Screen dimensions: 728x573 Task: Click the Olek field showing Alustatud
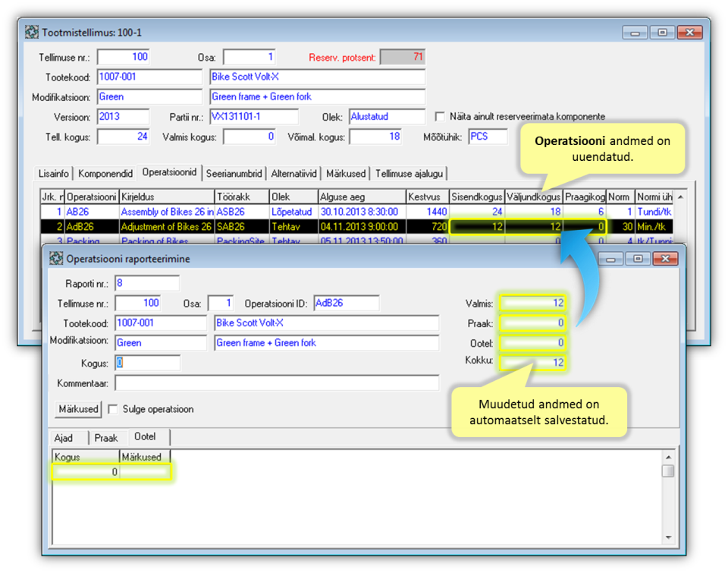[x=387, y=117]
